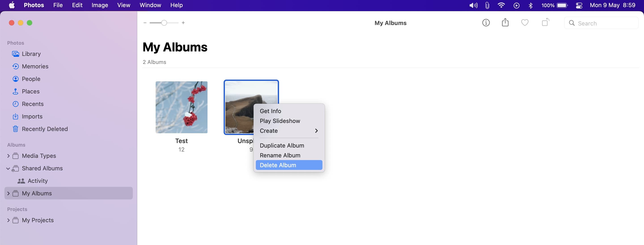
Task: Open Library in the sidebar
Action: (x=31, y=54)
